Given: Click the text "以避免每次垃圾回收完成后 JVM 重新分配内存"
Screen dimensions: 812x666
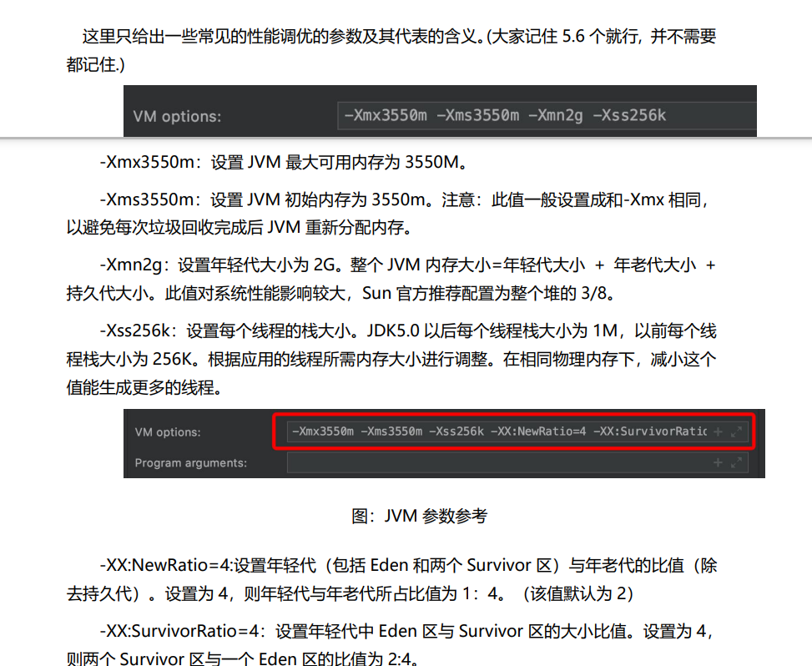Looking at the screenshot, I should click(x=235, y=227).
